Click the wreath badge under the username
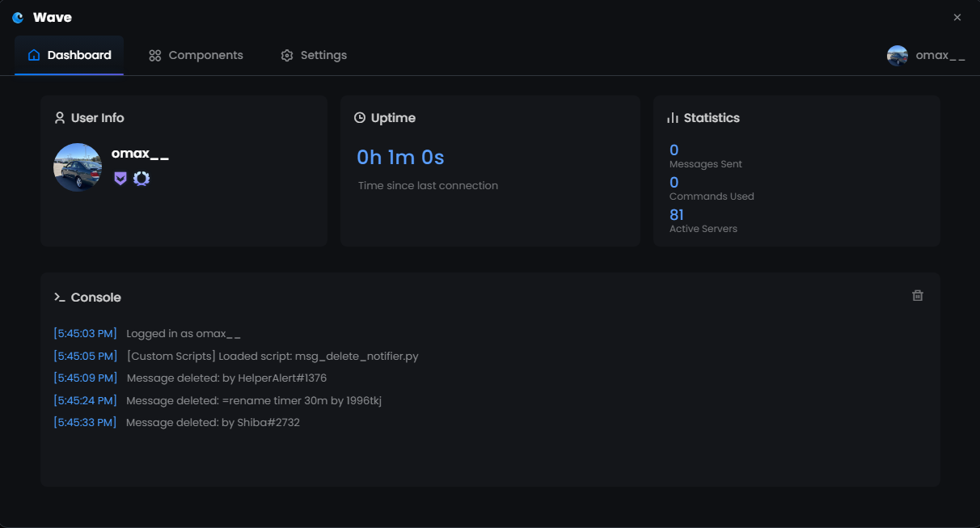The width and height of the screenshot is (980, 528). pyautogui.click(x=142, y=178)
